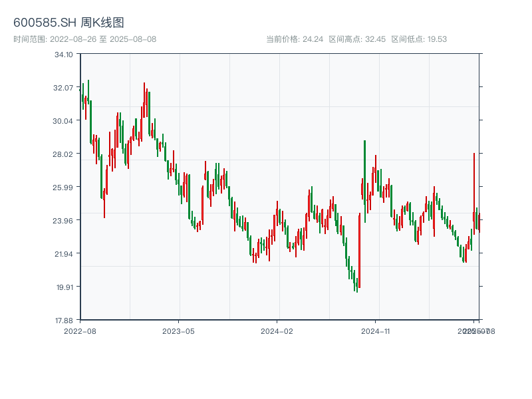Click the 2024-11 x-axis date label
The height and width of the screenshot is (399, 532).
375,331
